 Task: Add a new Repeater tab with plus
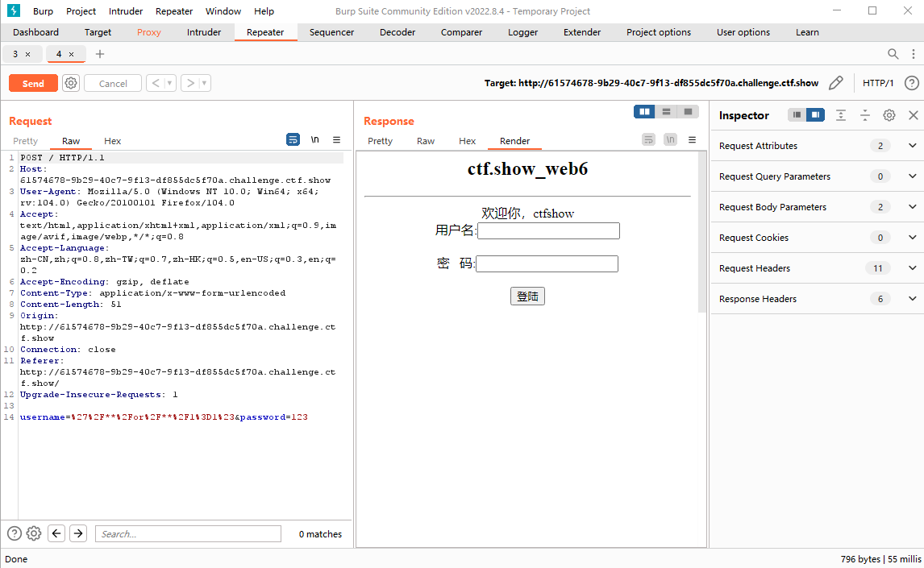click(100, 54)
